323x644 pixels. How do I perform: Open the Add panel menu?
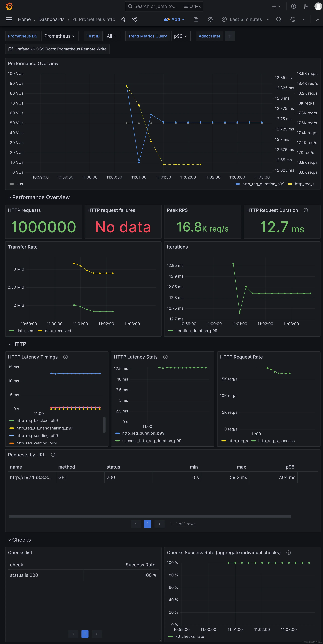pyautogui.click(x=174, y=19)
